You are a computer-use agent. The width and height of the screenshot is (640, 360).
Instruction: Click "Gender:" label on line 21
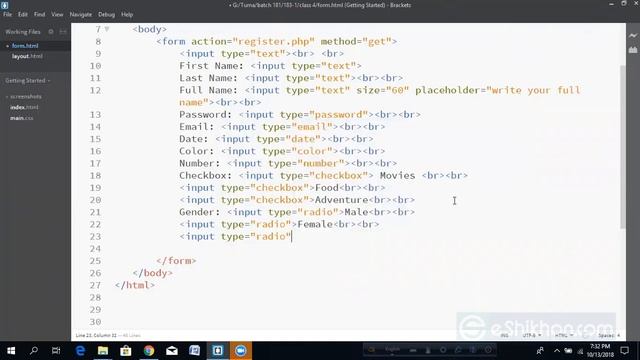pos(199,212)
